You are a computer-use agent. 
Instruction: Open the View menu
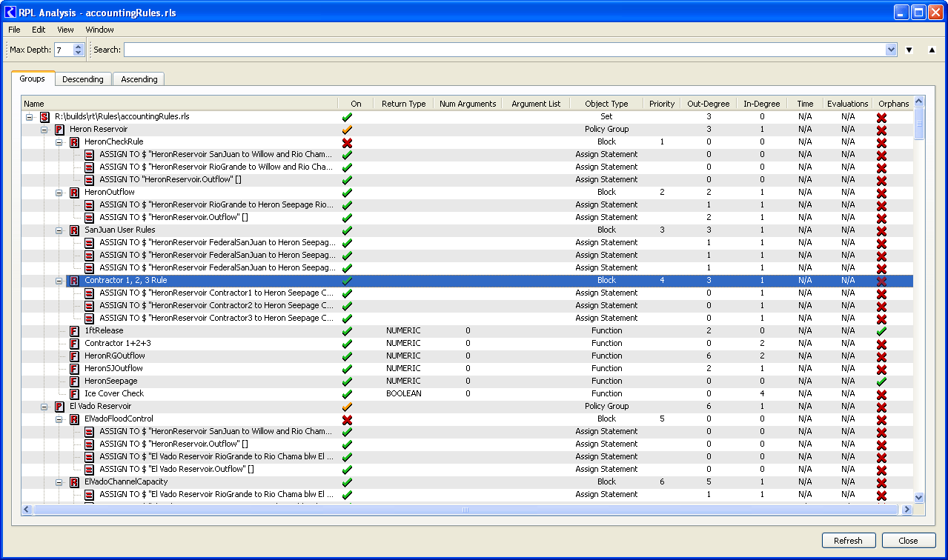point(65,30)
